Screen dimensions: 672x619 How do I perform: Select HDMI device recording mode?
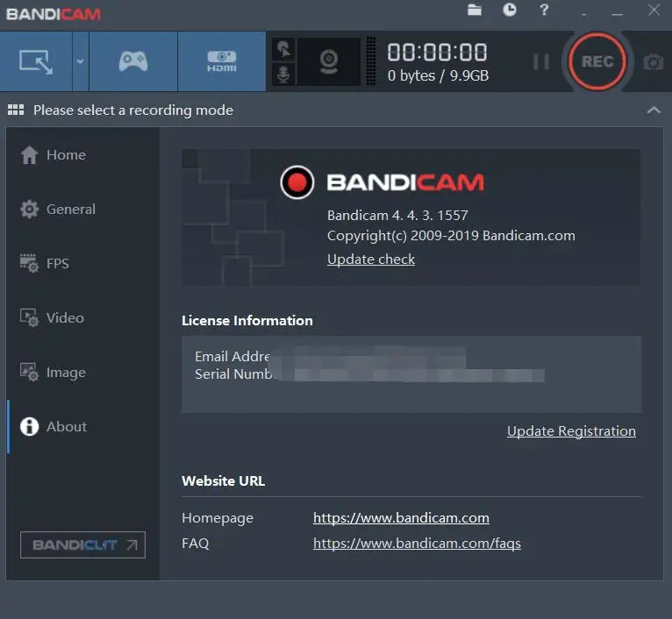coord(222,61)
